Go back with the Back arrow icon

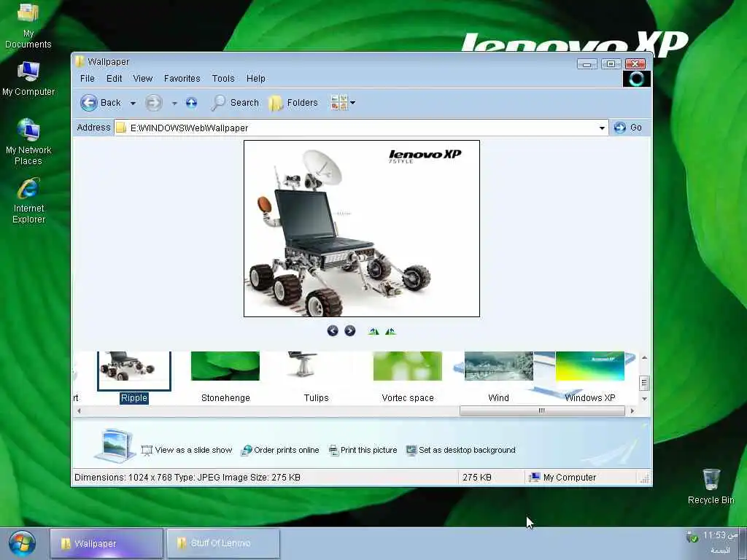[88, 103]
